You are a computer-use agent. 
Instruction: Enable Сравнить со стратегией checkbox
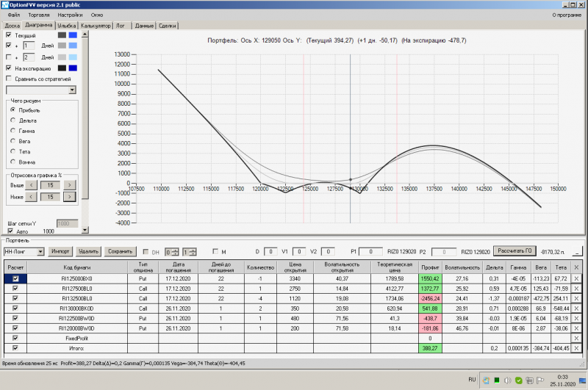coord(9,79)
